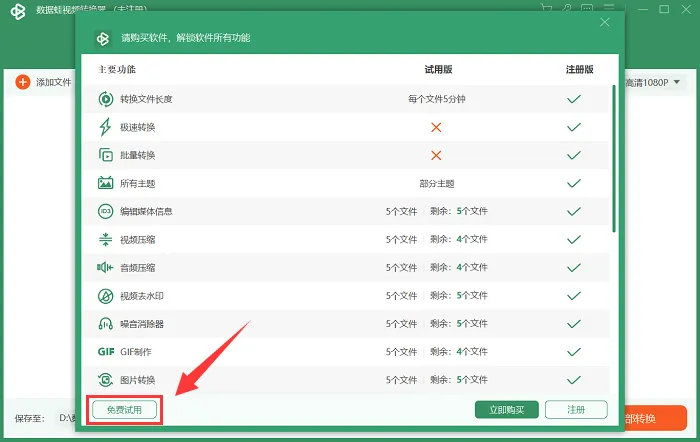Click the 试用版 column header
700x442 pixels.
click(x=438, y=69)
